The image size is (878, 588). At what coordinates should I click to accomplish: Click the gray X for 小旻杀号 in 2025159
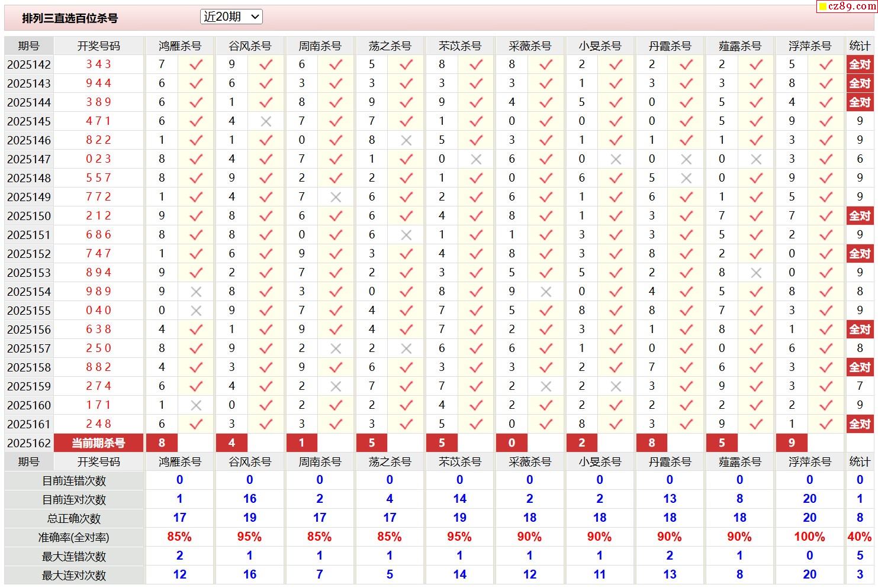(616, 386)
